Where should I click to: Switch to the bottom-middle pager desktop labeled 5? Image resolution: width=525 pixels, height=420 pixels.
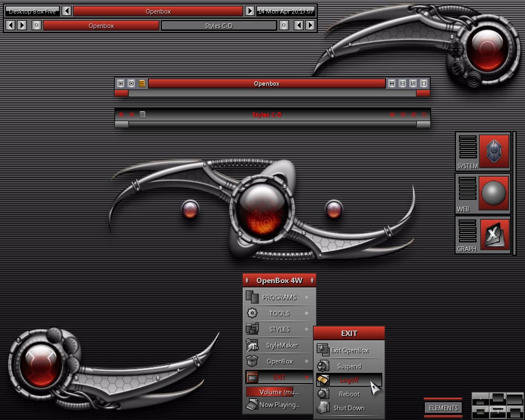(x=498, y=412)
